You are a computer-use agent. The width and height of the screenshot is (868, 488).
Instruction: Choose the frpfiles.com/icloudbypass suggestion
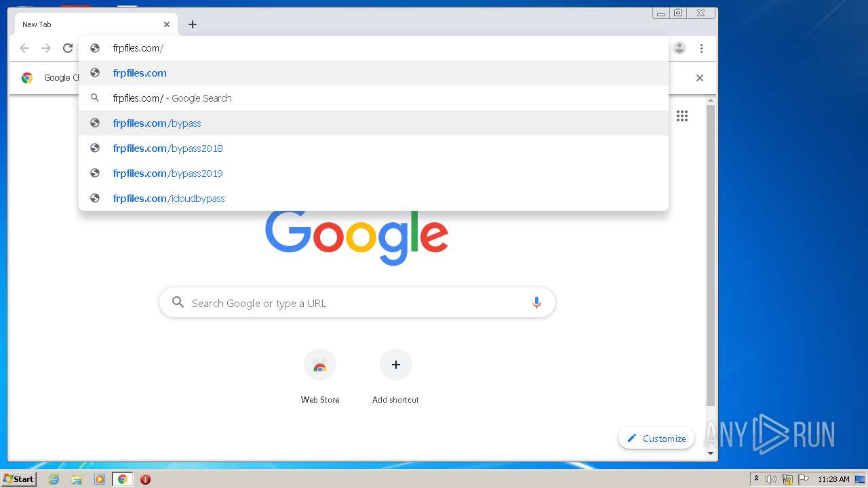click(x=374, y=199)
